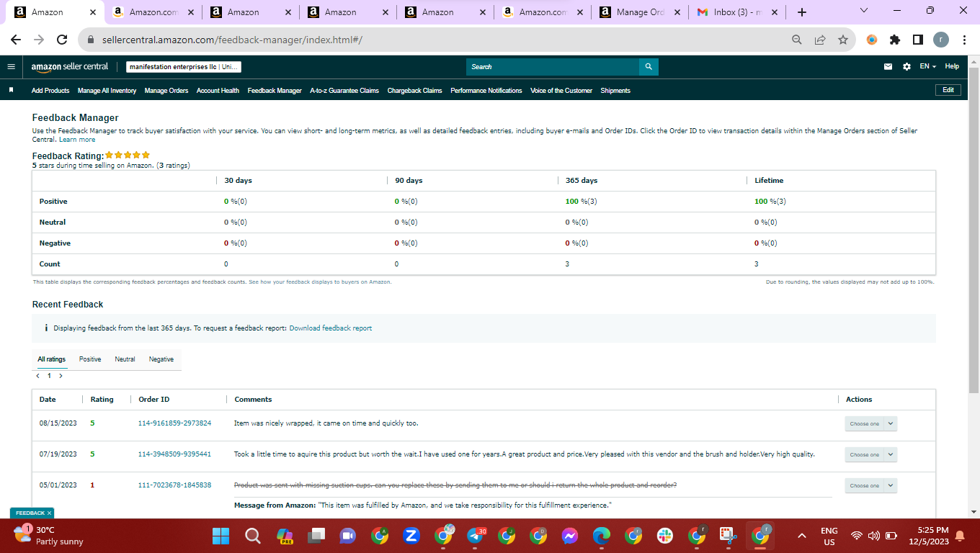Open Telegram from the taskbar
This screenshot has height=553, width=980.
coord(476,536)
